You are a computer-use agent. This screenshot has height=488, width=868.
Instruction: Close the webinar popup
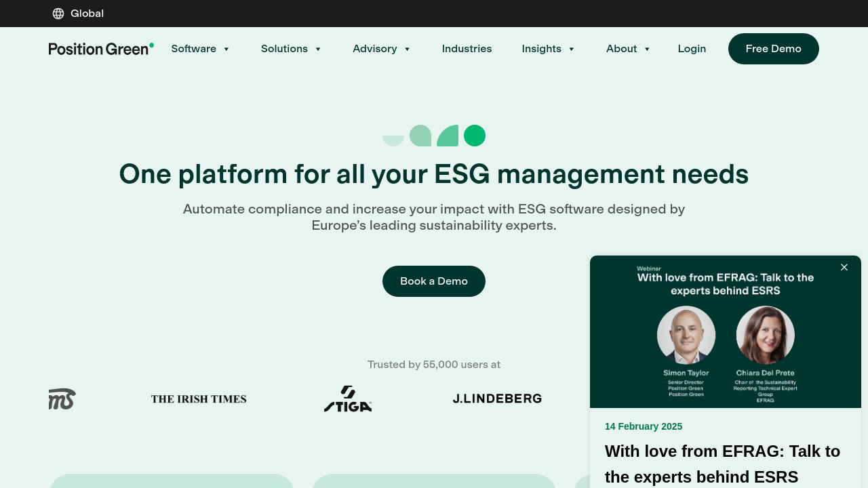(844, 267)
